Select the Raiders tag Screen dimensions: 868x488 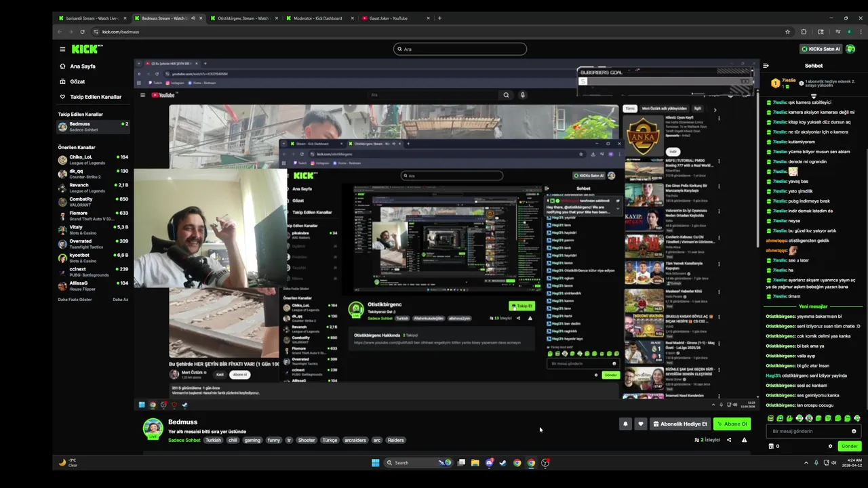point(395,441)
